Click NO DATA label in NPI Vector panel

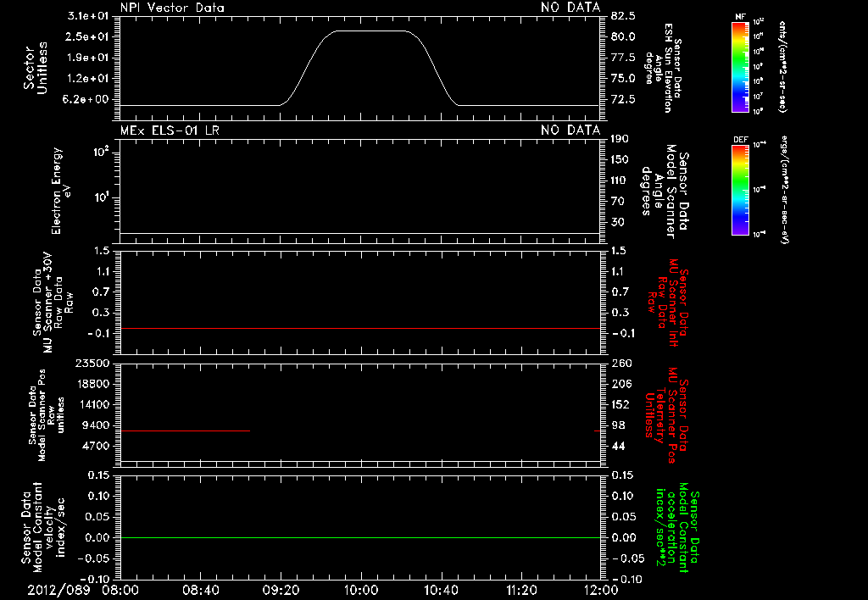click(x=570, y=8)
